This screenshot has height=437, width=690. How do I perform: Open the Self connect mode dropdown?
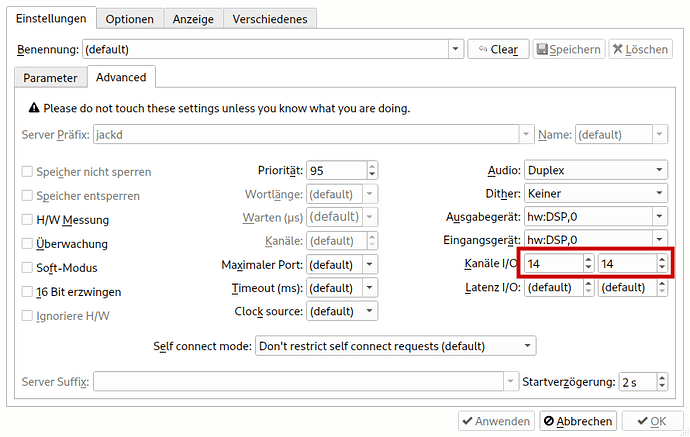point(395,346)
